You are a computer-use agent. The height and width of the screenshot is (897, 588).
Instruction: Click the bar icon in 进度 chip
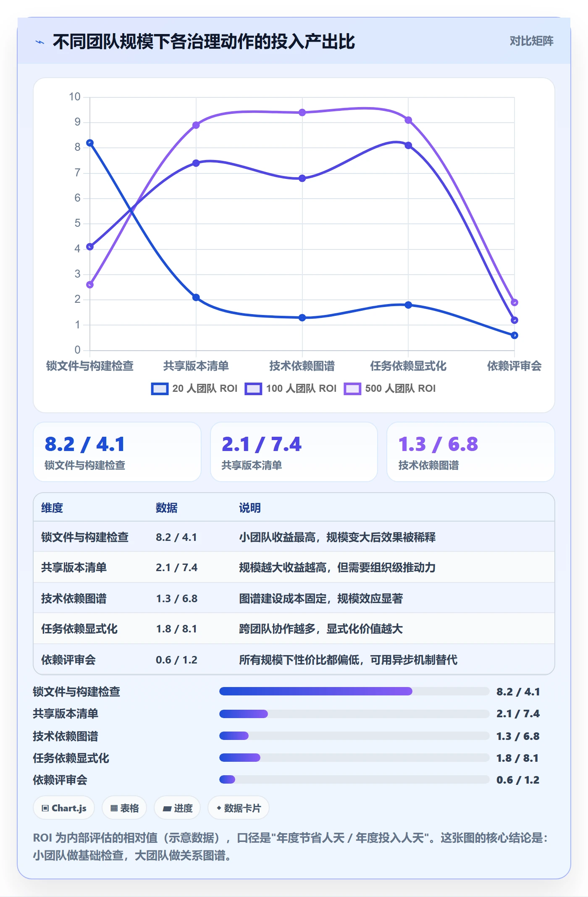click(167, 808)
